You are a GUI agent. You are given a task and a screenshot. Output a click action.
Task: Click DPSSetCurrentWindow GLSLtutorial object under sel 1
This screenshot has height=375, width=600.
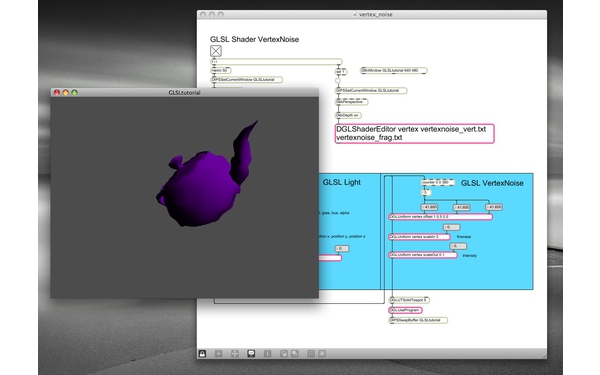point(371,91)
